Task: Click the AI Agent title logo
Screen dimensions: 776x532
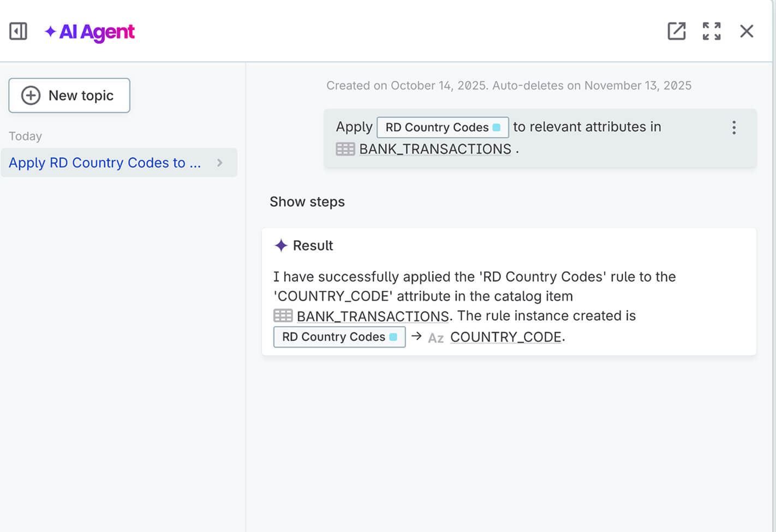Action: click(x=90, y=32)
